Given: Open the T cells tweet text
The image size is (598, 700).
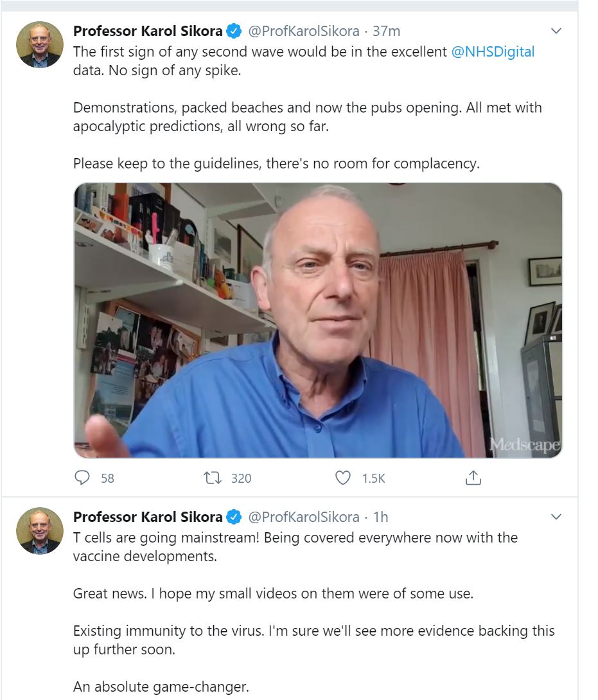Looking at the screenshot, I should (x=295, y=546).
